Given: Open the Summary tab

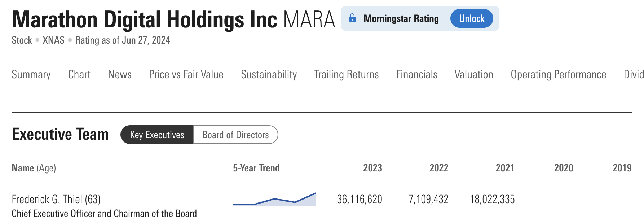Looking at the screenshot, I should click(31, 75).
